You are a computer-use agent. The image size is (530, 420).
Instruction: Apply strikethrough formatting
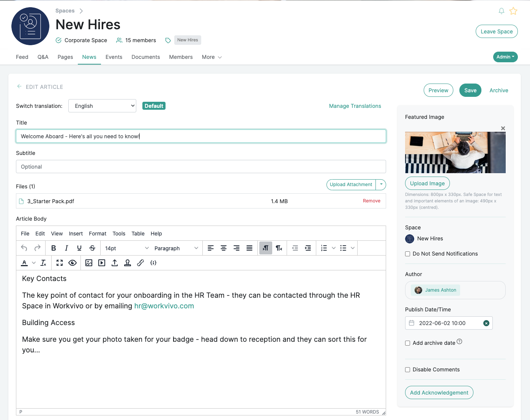(x=92, y=248)
